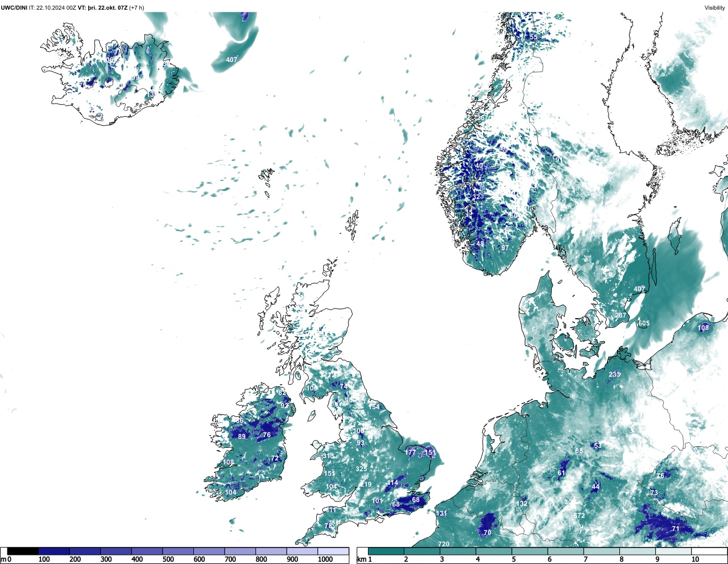Click the 3–4 km teal legend swatch
Viewport: 728px width, 564px height.
pyautogui.click(x=458, y=551)
